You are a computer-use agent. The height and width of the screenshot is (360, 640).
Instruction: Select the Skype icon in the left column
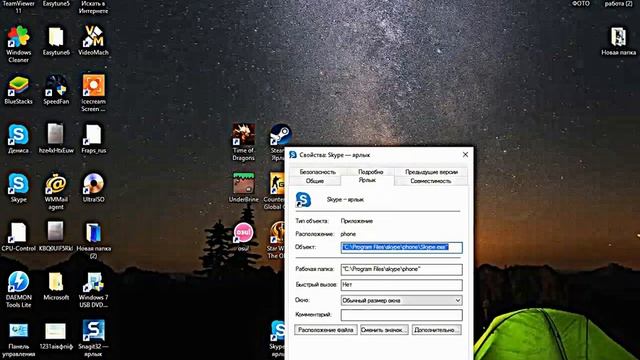(18, 184)
